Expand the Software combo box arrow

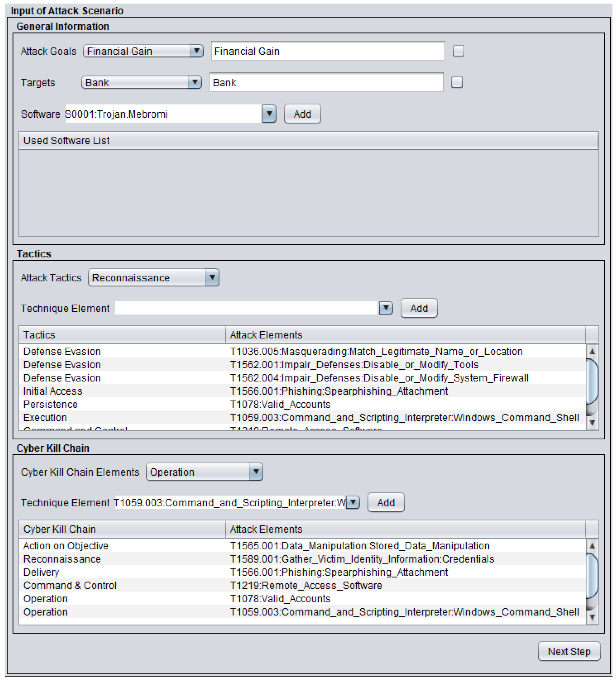click(269, 114)
